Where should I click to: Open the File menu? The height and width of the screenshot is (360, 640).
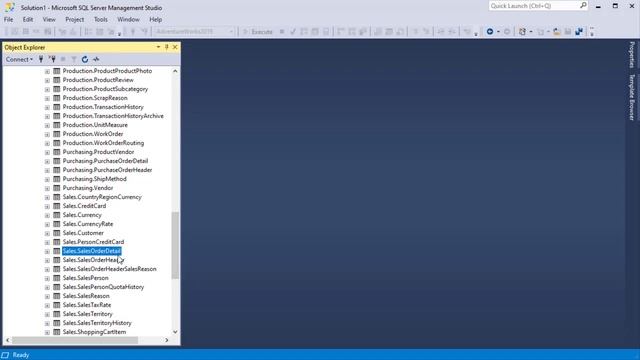[9, 19]
